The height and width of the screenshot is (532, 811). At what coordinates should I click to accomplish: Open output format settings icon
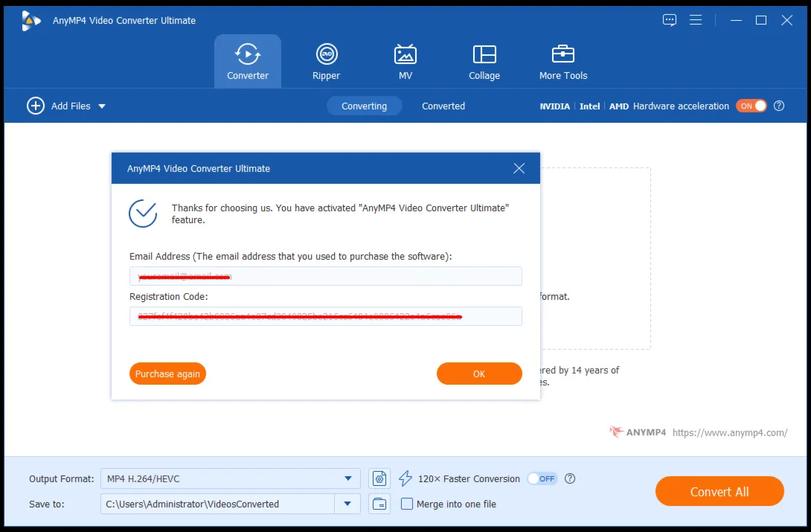click(x=379, y=478)
